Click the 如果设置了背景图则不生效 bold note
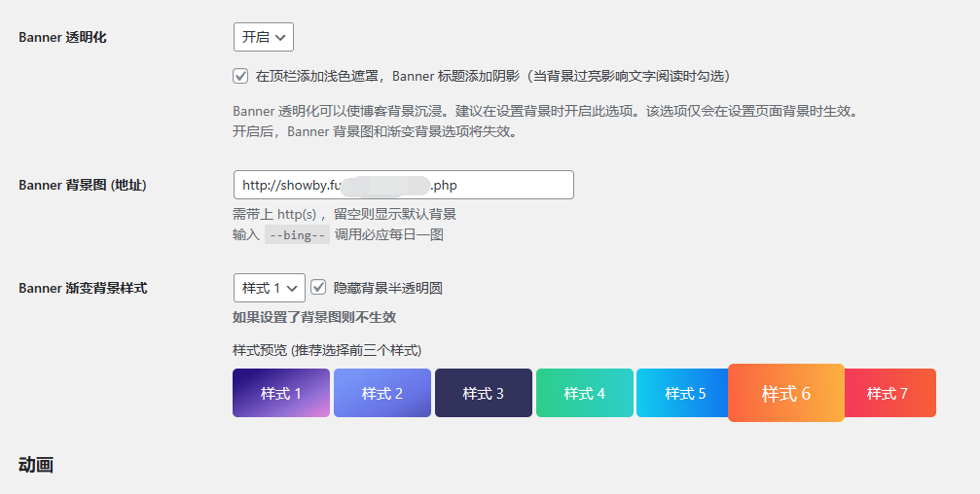Image resolution: width=980 pixels, height=494 pixels. click(x=314, y=317)
